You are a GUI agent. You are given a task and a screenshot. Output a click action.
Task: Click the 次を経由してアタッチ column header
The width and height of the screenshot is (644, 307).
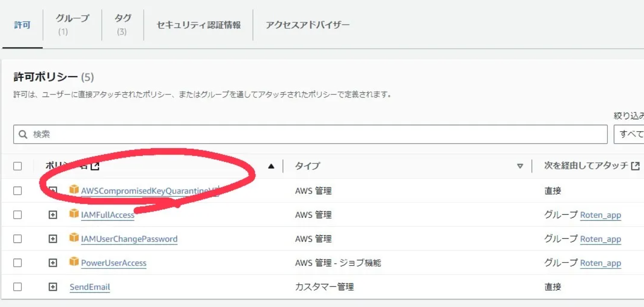[x=586, y=166]
